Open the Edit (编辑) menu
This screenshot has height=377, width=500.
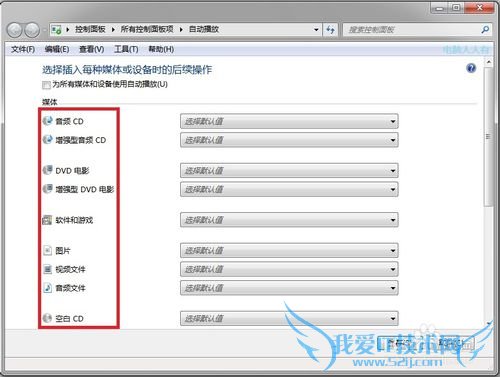[x=57, y=49]
